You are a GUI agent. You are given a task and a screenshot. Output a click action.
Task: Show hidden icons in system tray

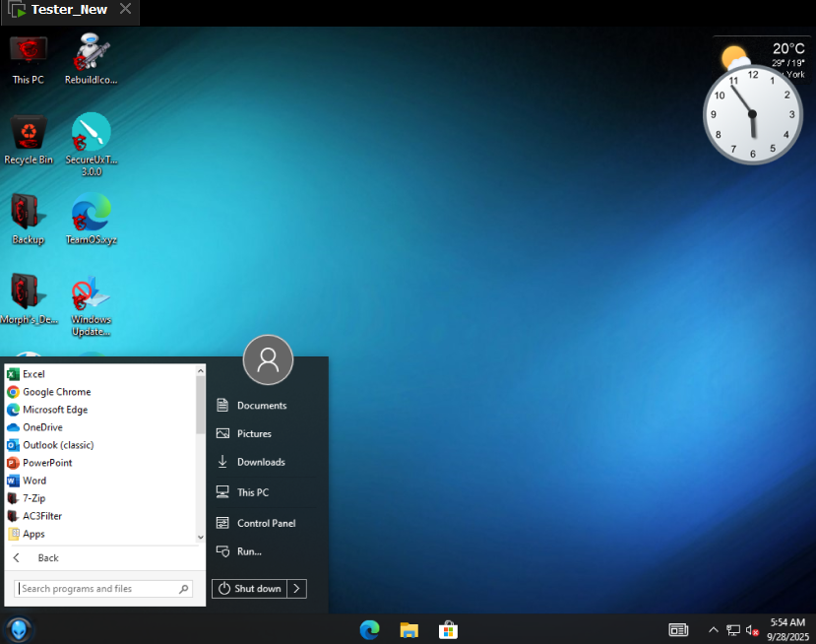[x=713, y=629]
